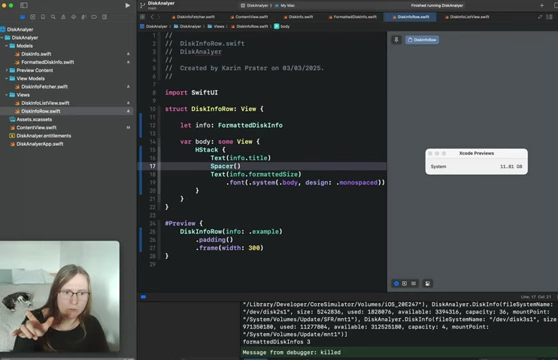
Task: Select the DiskInfoRow preview button
Action: tap(422, 40)
